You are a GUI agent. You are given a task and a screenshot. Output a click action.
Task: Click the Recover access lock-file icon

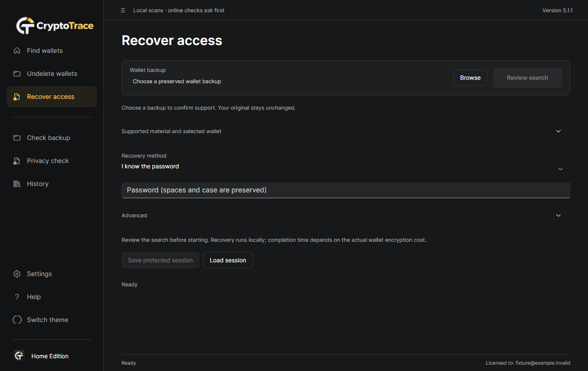17,96
